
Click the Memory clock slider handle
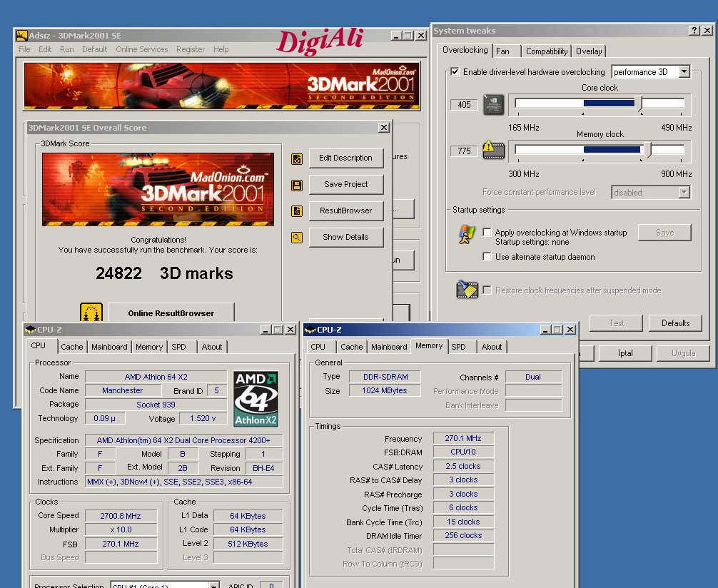[647, 150]
